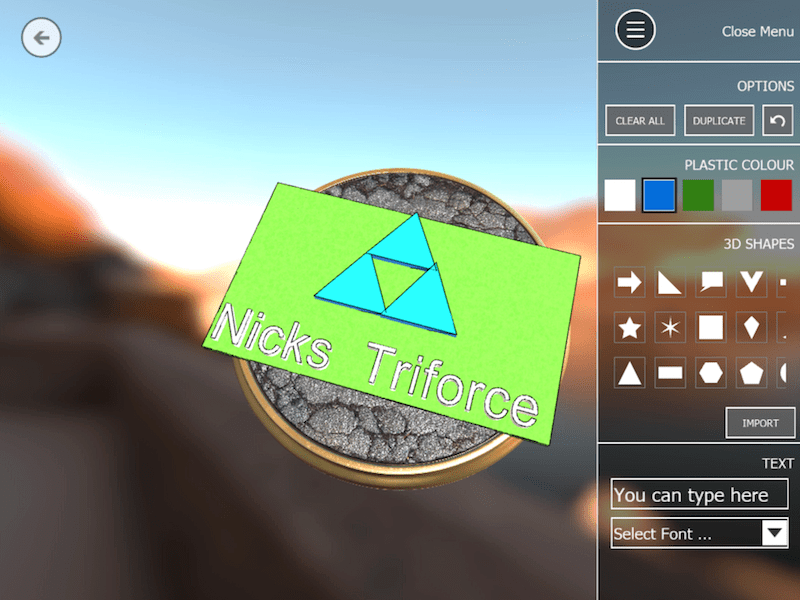Viewport: 800px width, 600px height.
Task: Choose the white plastic colour
Action: point(620,195)
